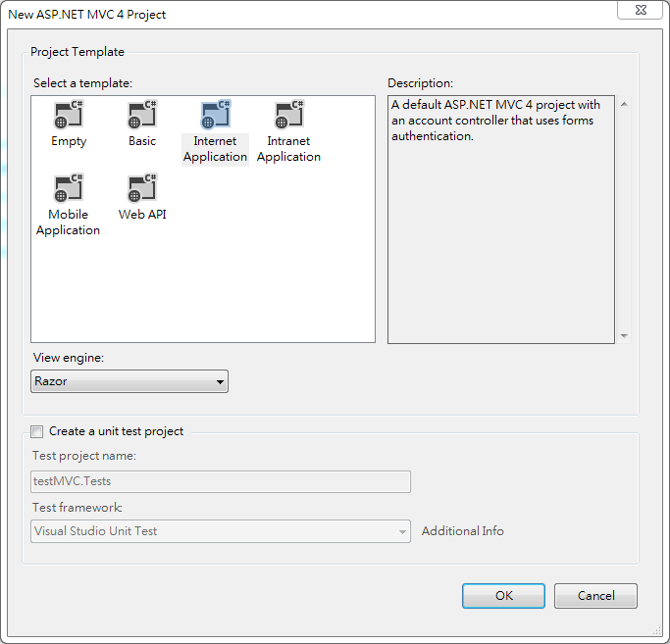670x644 pixels.
Task: Close the New ASP.NET MVC 4 Project dialog
Action: [641, 10]
